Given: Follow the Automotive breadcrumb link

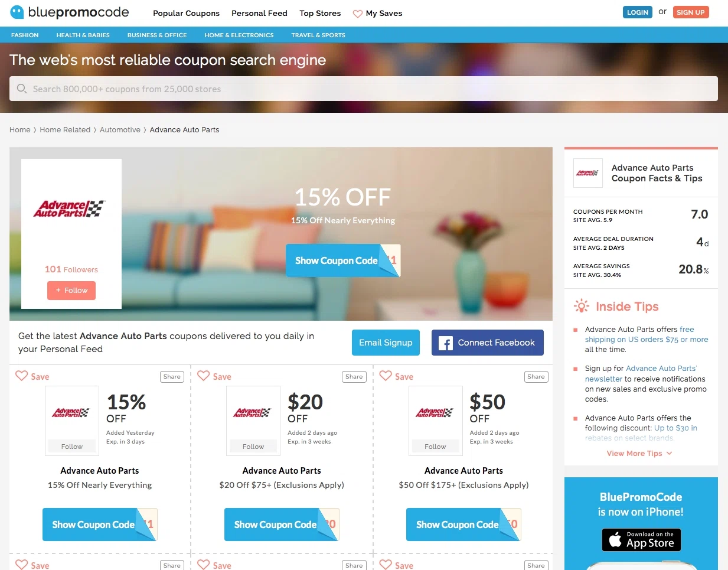Looking at the screenshot, I should 120,130.
